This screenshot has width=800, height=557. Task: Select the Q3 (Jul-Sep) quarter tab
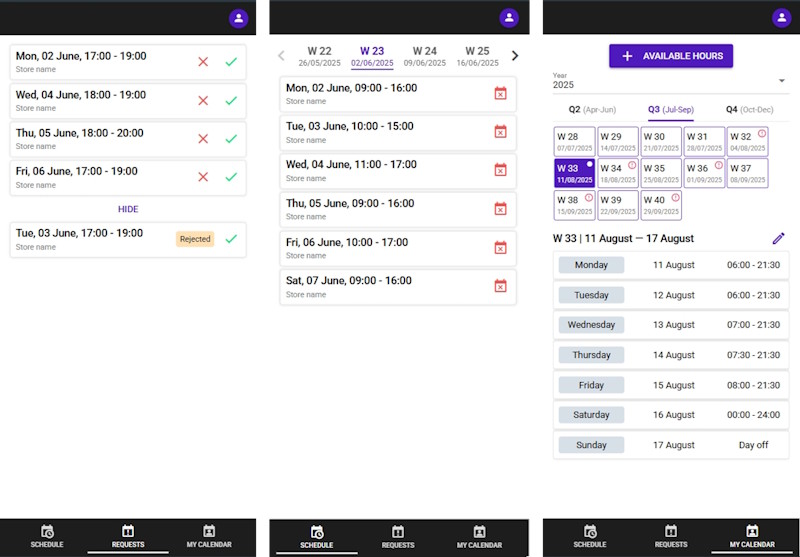(671, 110)
